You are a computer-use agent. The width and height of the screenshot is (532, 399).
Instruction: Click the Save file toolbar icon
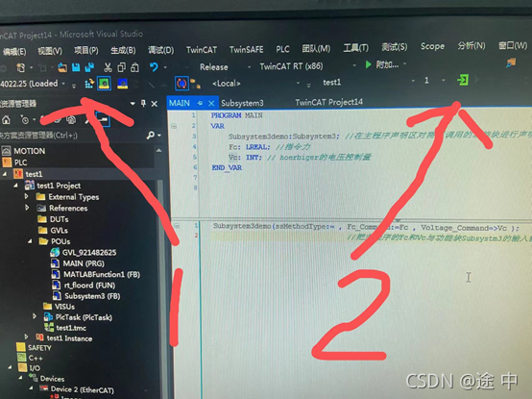(x=76, y=67)
